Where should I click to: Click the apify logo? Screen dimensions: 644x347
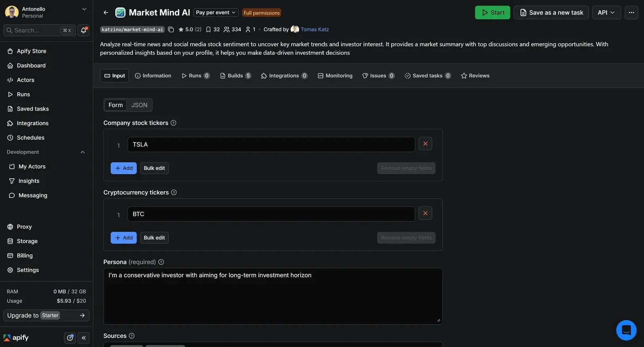[x=16, y=338]
